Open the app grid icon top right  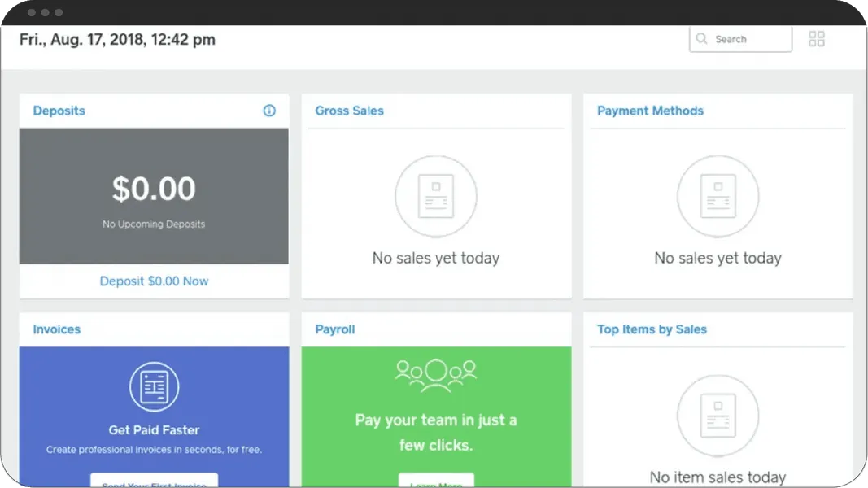pos(817,38)
